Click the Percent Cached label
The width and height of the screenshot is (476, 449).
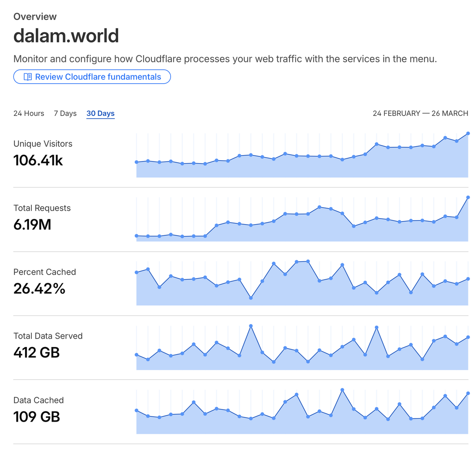tap(44, 272)
